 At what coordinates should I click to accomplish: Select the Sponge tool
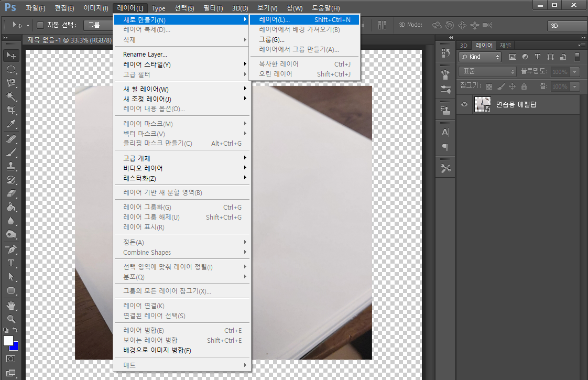coord(11,234)
